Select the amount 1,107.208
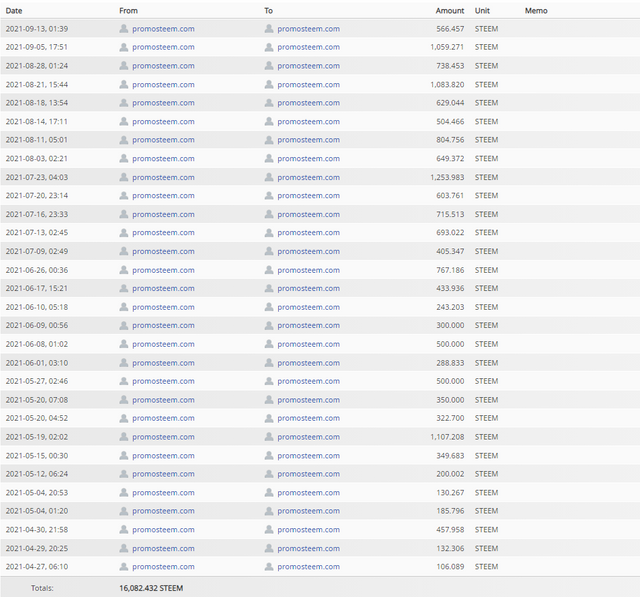 click(x=447, y=437)
